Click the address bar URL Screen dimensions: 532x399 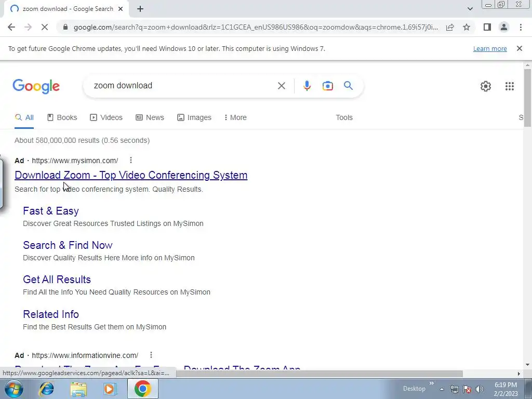coord(256,27)
